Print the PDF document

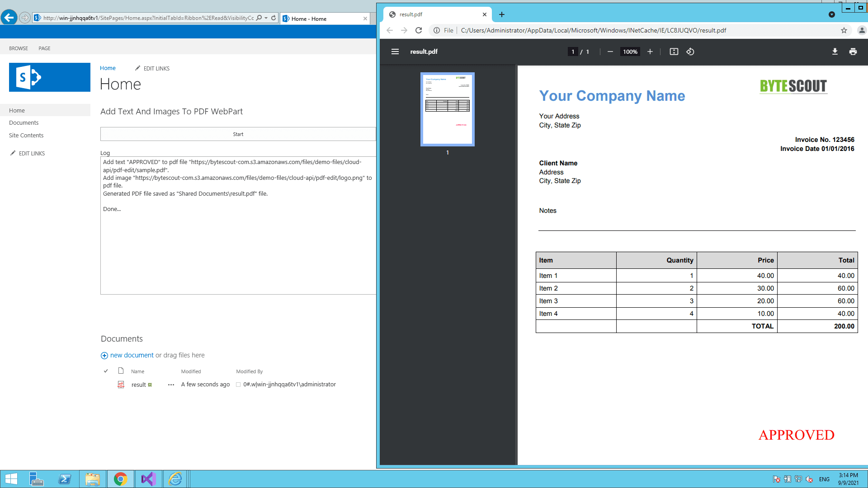pos(853,52)
